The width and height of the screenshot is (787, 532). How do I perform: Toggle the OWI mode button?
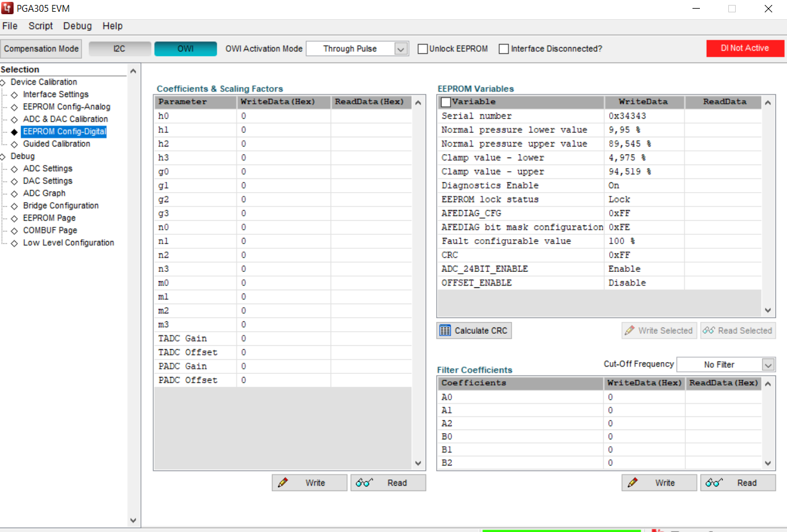coord(185,48)
